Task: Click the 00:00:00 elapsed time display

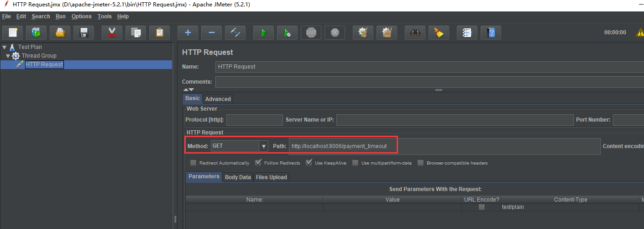Action: click(615, 32)
